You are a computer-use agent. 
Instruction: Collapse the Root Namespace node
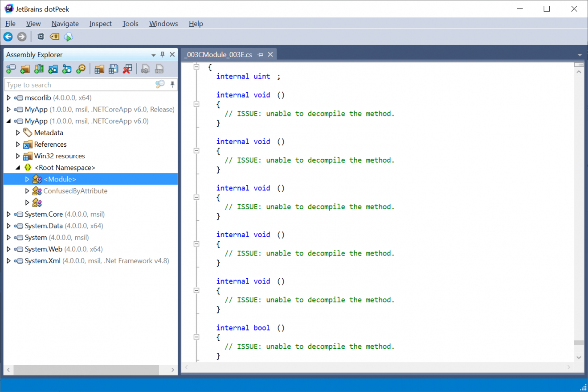point(18,167)
